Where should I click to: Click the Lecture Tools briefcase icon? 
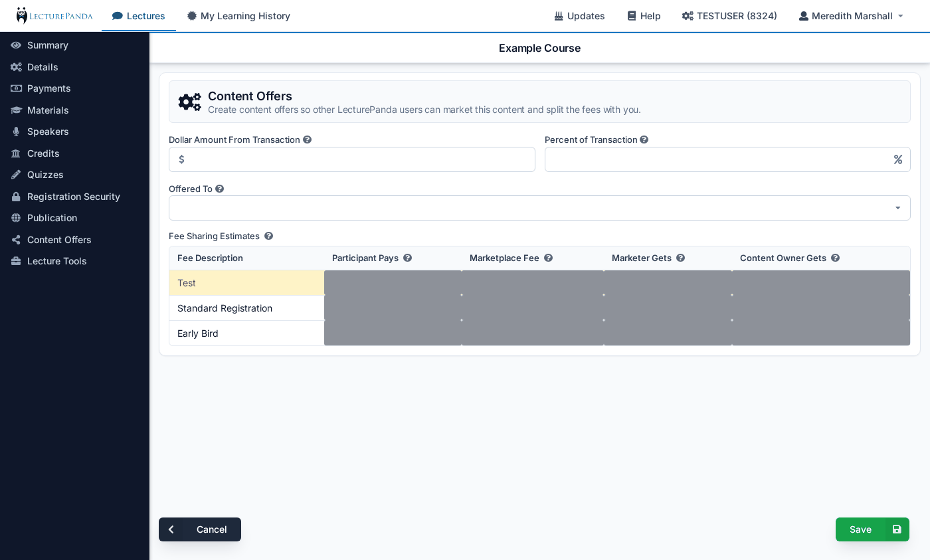click(16, 261)
